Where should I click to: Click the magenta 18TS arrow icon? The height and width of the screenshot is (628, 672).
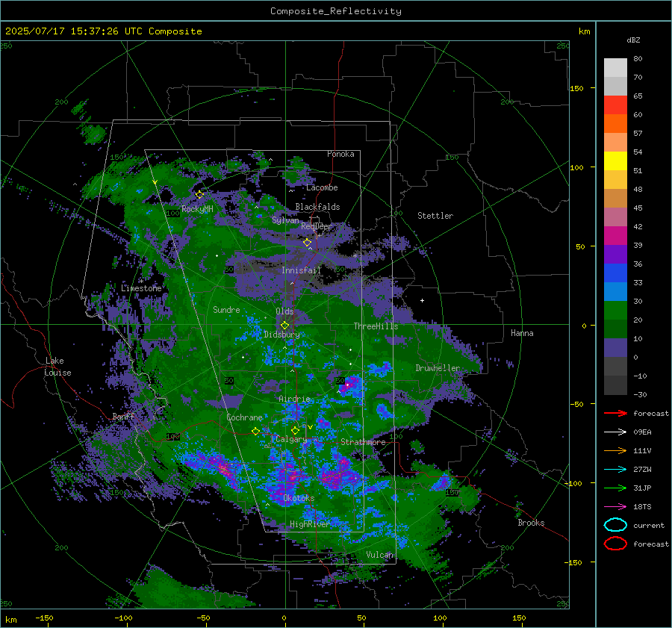click(615, 507)
